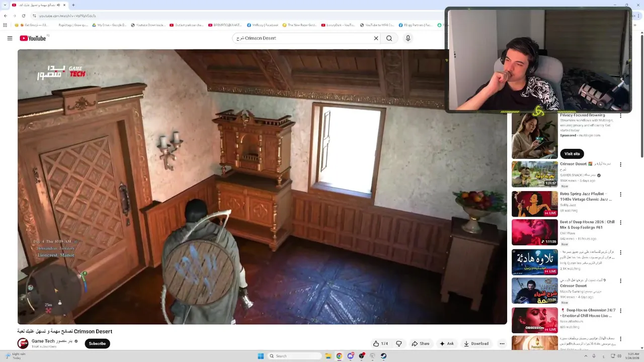This screenshot has height=362, width=644.
Task: Open the Ask AI button
Action: 447,343
